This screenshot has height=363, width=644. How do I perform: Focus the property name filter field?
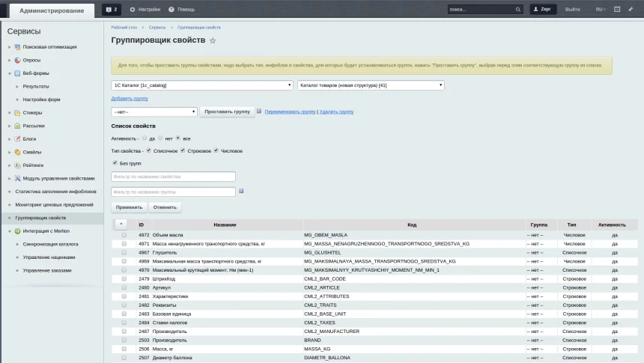coord(173,177)
